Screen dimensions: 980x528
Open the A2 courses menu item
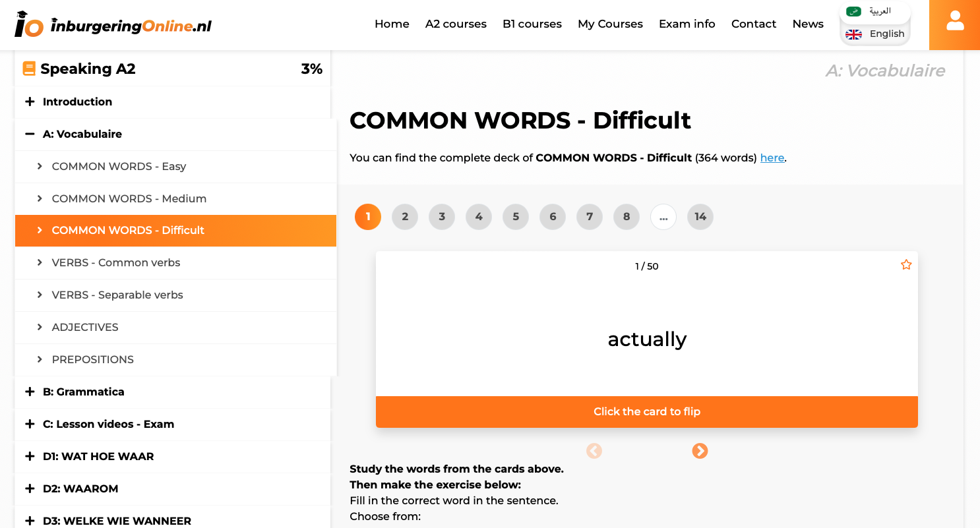tap(456, 24)
